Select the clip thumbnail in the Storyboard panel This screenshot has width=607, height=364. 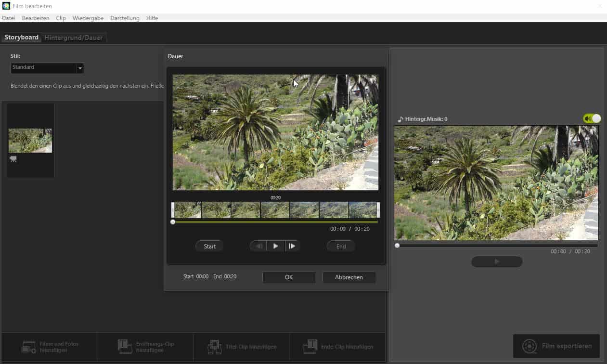[30, 141]
